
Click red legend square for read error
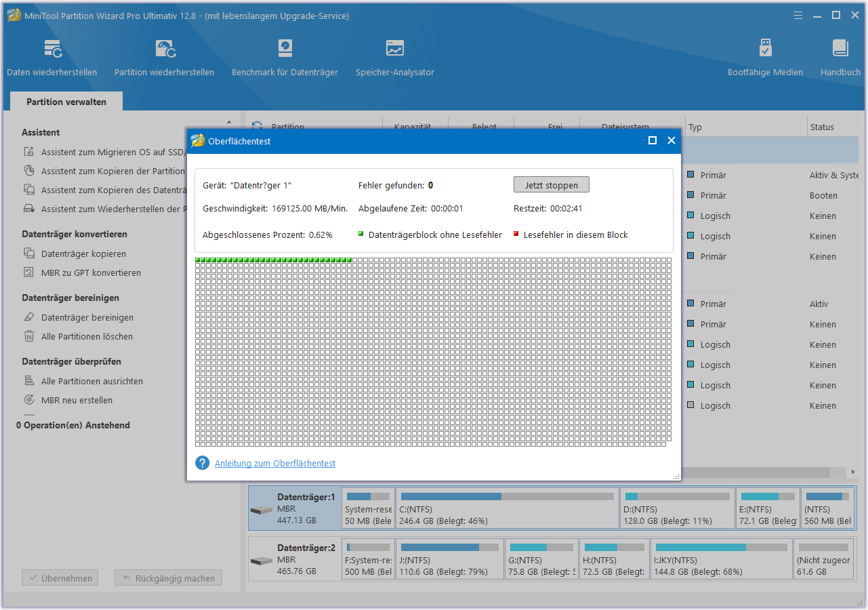(x=516, y=234)
